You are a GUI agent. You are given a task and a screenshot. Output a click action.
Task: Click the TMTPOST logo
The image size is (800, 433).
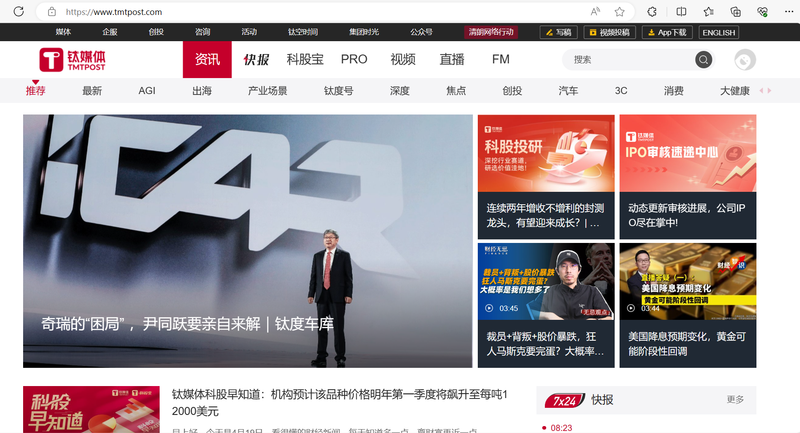click(x=72, y=60)
